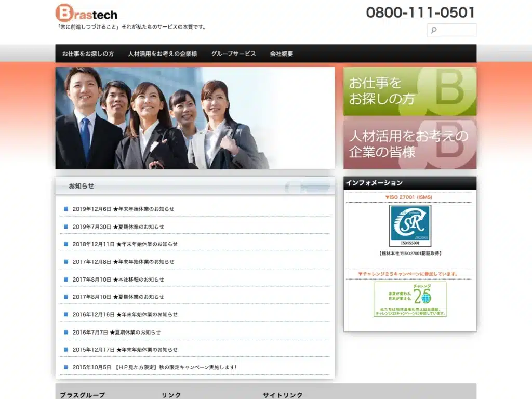532x399 pixels.
Task: Click blue bullet beside 2019年12月6日 notice
Action: pyautogui.click(x=66, y=209)
